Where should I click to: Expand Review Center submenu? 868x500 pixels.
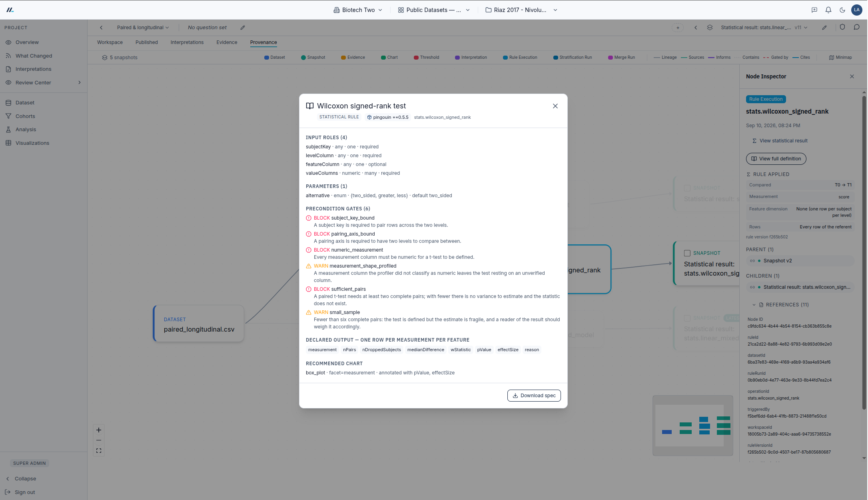pos(79,82)
